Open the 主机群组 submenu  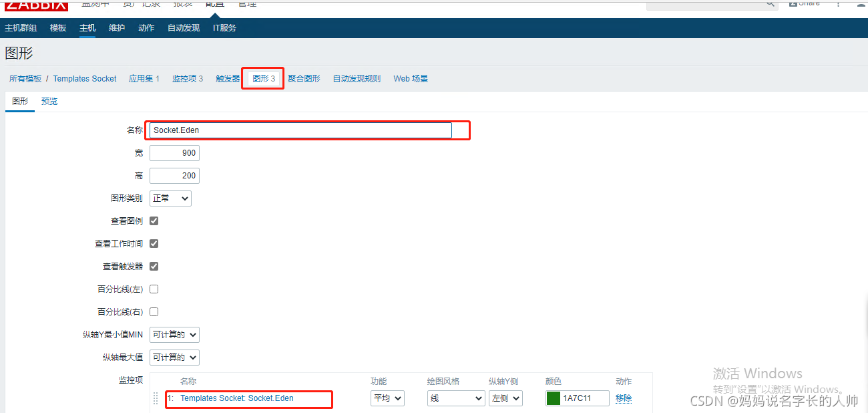point(21,28)
